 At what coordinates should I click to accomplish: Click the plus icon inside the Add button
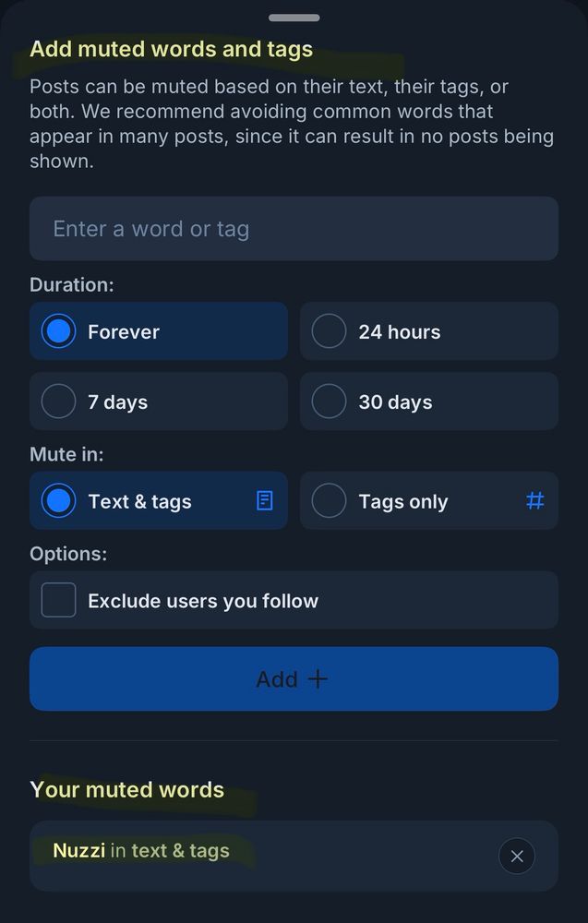click(x=317, y=678)
